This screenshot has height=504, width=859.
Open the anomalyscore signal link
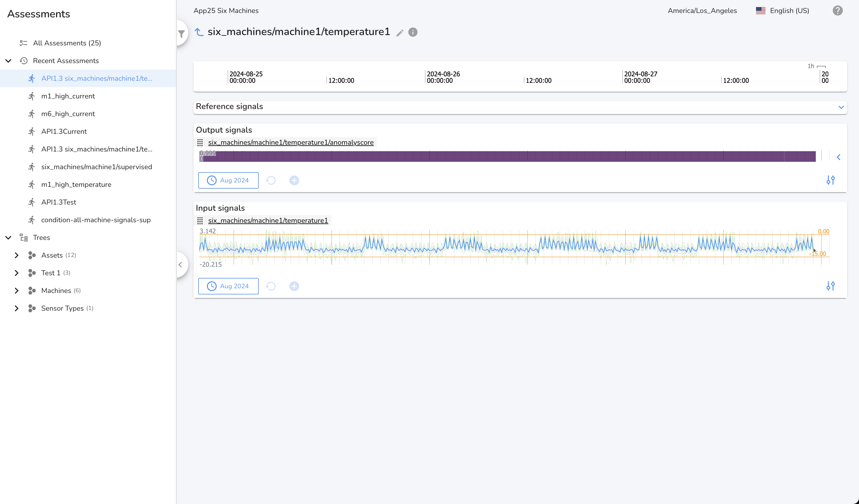point(291,142)
